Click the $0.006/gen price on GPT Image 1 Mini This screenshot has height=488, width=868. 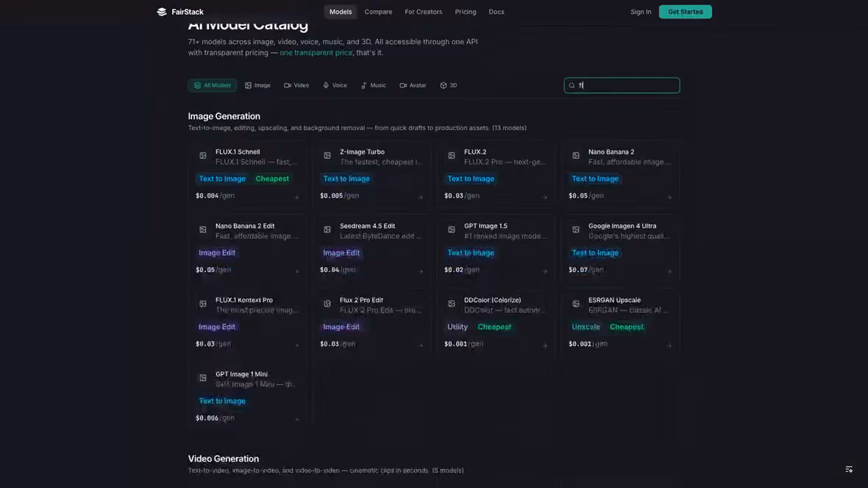tap(216, 418)
